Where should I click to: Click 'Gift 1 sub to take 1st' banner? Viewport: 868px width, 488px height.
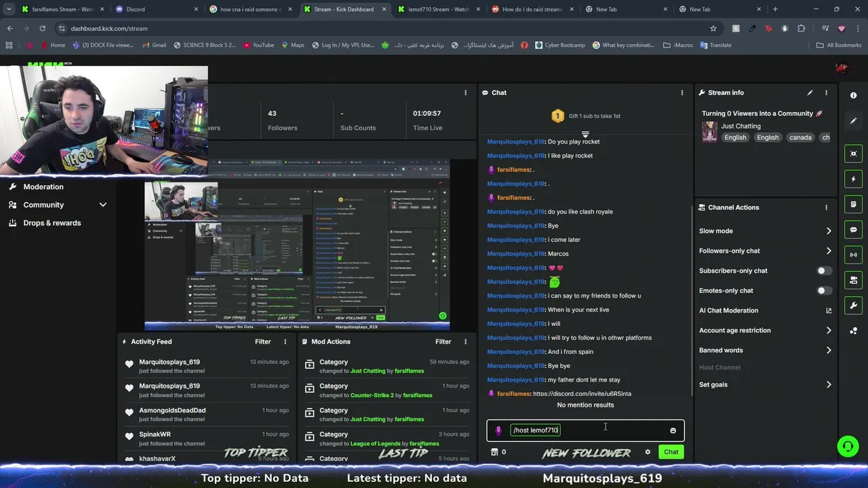click(x=585, y=116)
